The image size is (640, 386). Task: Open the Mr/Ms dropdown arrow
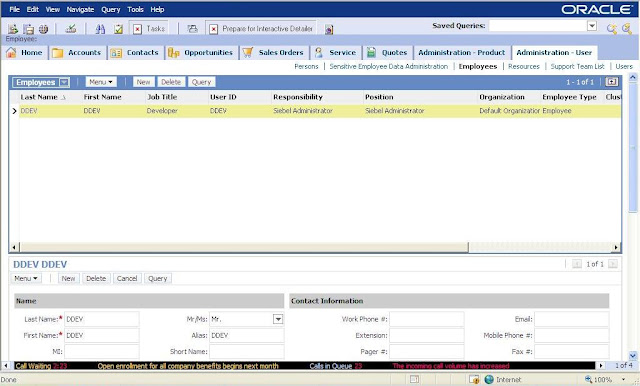click(278, 319)
